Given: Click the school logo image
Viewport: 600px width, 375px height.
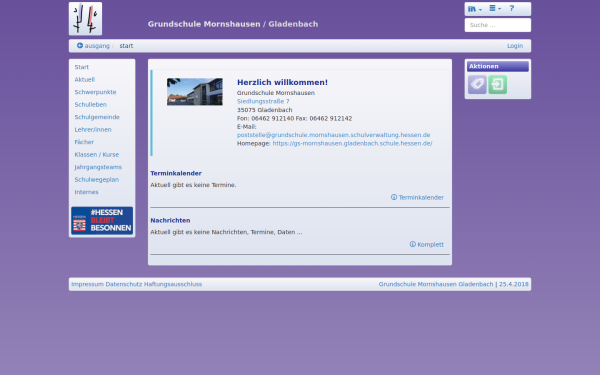Looking at the screenshot, I should (85, 18).
